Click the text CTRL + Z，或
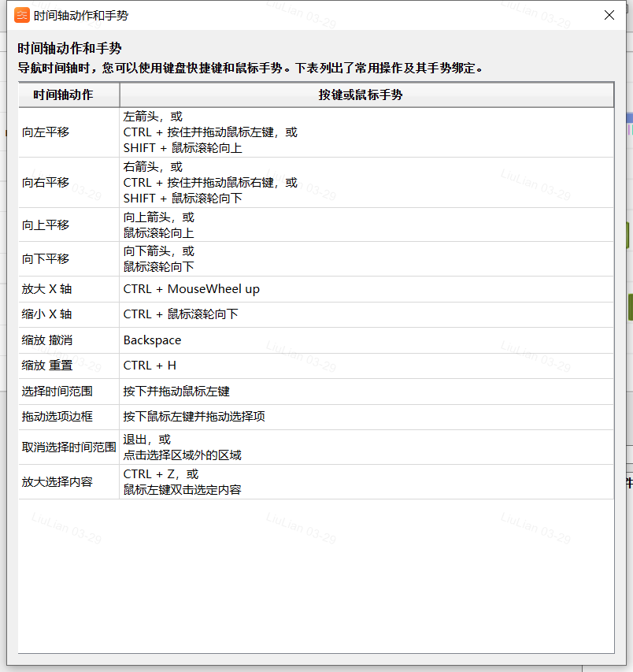633x672 pixels. (x=161, y=474)
